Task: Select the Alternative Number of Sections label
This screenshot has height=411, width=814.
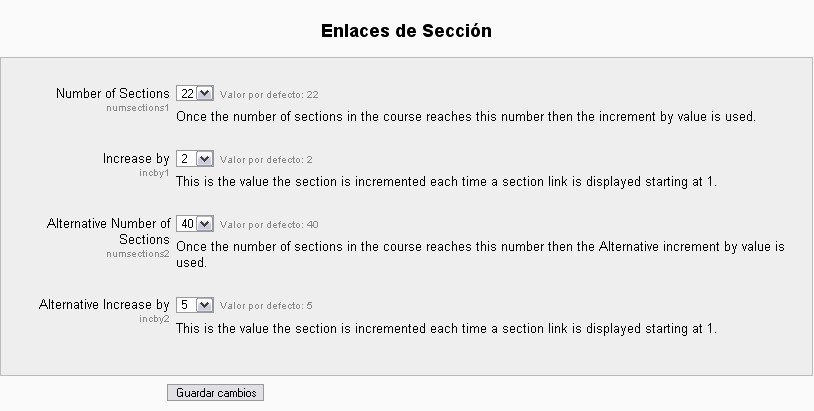Action: [108, 231]
